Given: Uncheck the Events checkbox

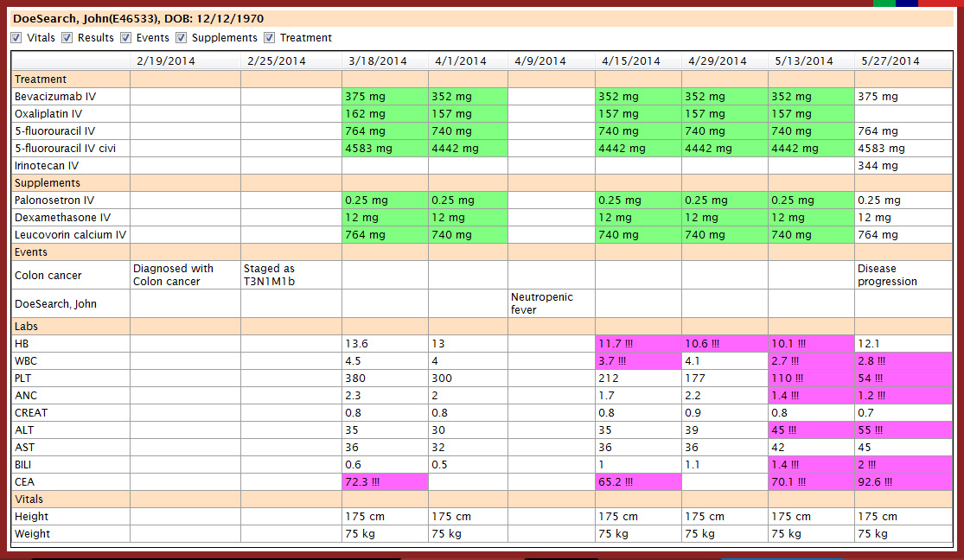Looking at the screenshot, I should [125, 37].
